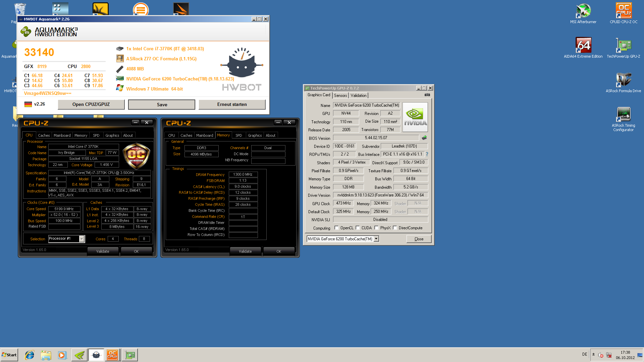Open Windows Explorer from taskbar
Image resolution: width=644 pixels, height=362 pixels.
[x=46, y=355]
